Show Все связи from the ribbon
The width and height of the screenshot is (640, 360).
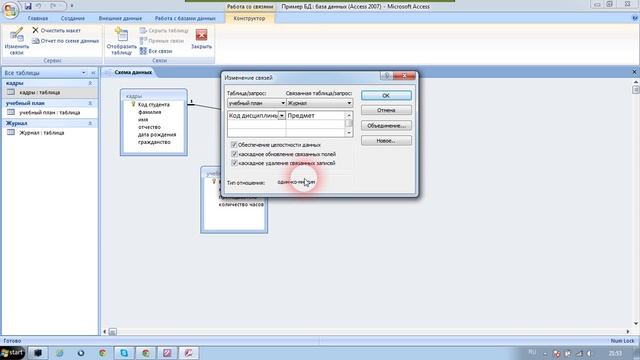point(156,51)
